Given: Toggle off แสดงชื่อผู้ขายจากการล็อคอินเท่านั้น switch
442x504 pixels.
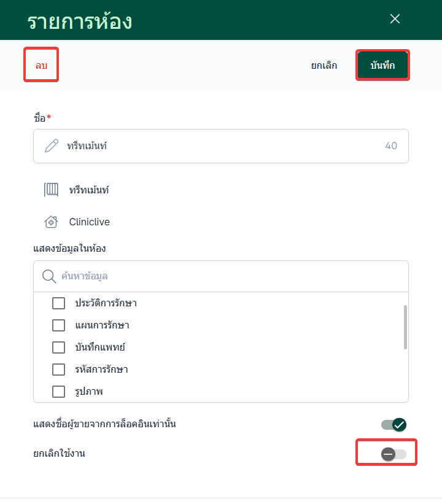Looking at the screenshot, I should 394,424.
